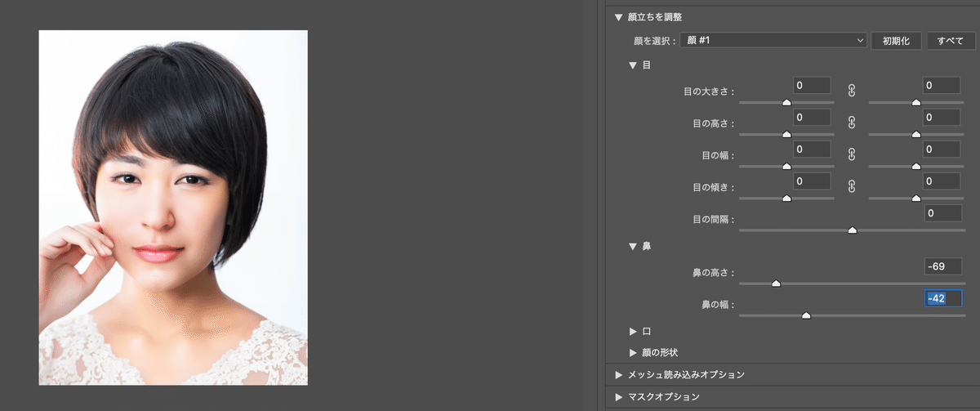Collapse the 鼻 group
This screenshot has width=980, height=411.
point(632,245)
